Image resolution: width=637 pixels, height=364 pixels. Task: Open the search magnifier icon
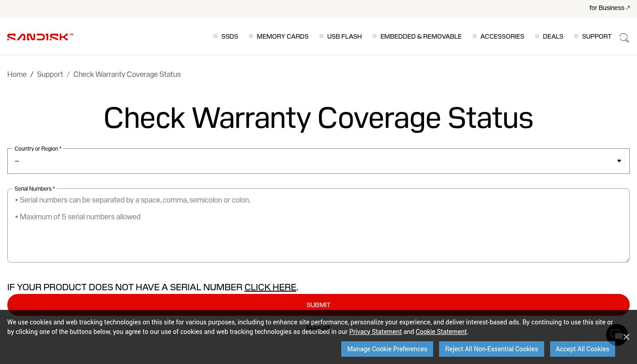[624, 38]
